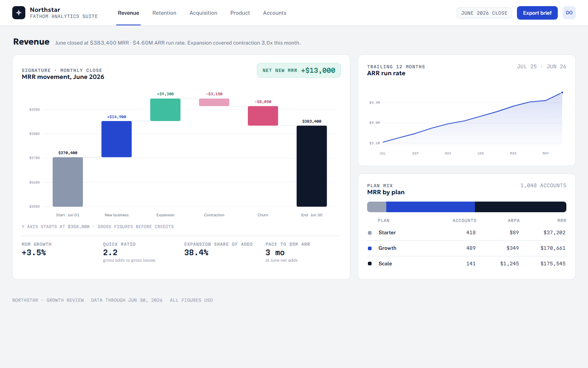This screenshot has width=588, height=368.
Task: Click the $89 Starter ARPA value
Action: pyautogui.click(x=514, y=233)
